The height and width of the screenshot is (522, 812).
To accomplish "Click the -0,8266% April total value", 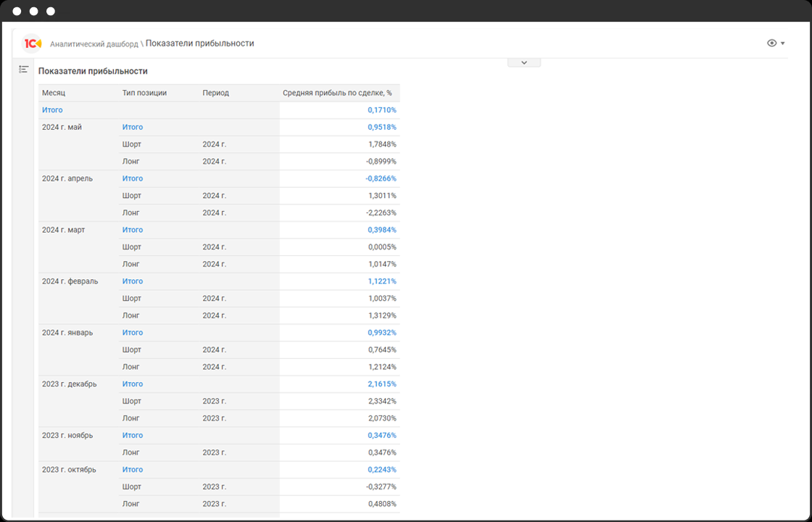I will [x=381, y=178].
